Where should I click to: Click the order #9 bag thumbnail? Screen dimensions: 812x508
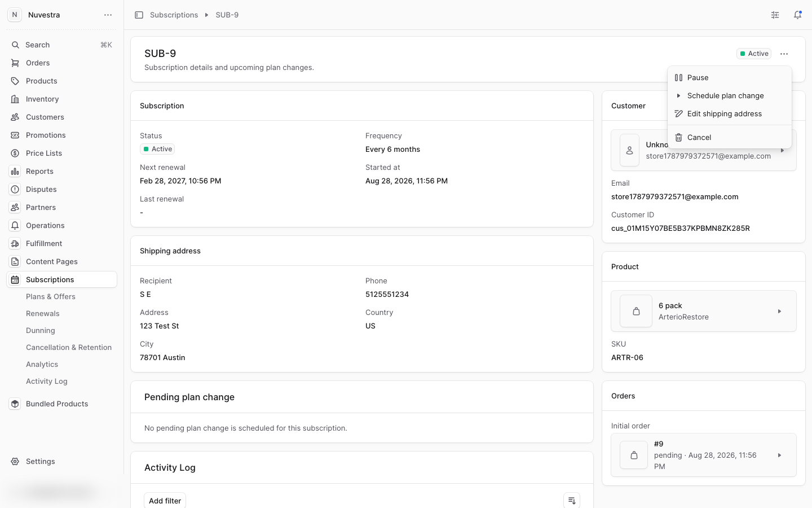pyautogui.click(x=634, y=455)
